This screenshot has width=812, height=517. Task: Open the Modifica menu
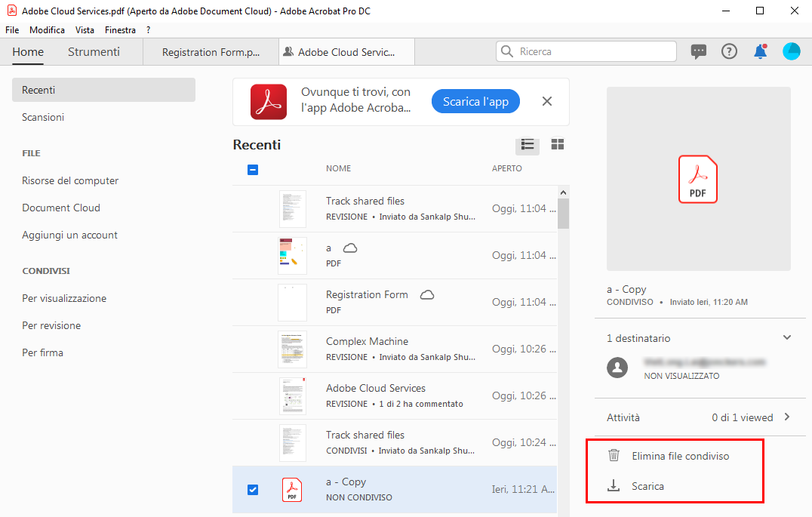coord(47,30)
